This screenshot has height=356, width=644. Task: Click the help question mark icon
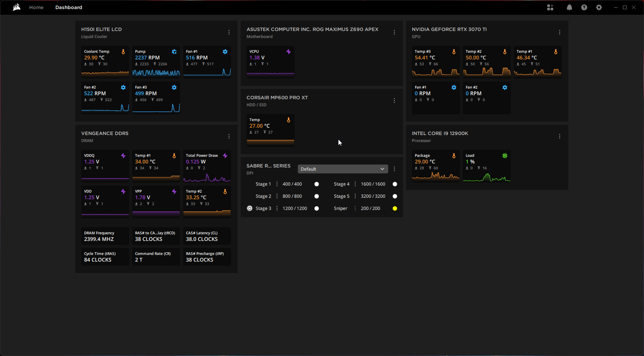[x=584, y=7]
